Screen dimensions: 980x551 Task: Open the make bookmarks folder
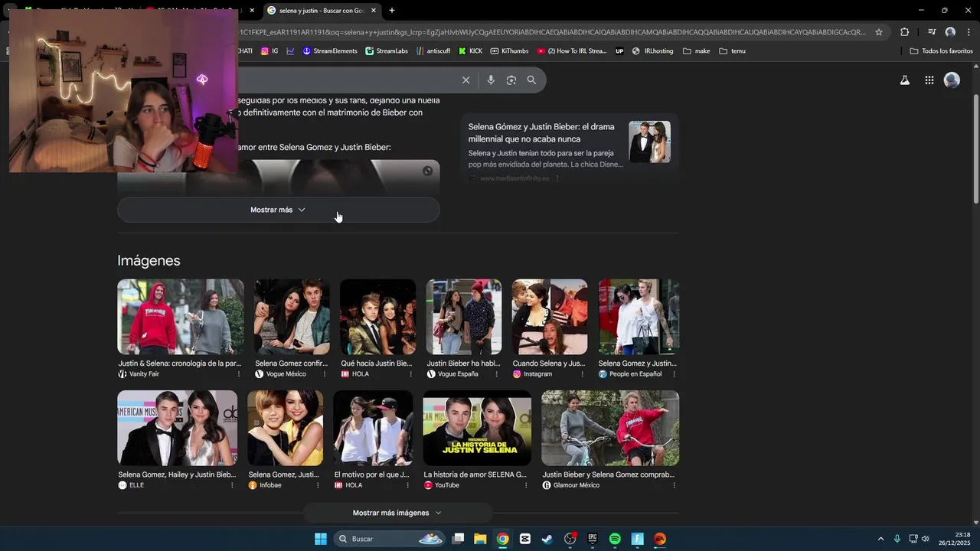696,51
